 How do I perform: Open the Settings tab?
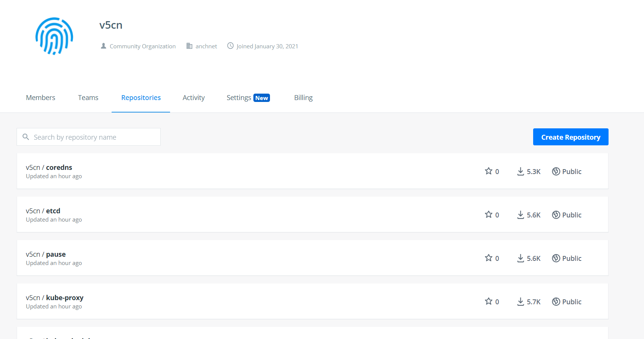pos(239,97)
